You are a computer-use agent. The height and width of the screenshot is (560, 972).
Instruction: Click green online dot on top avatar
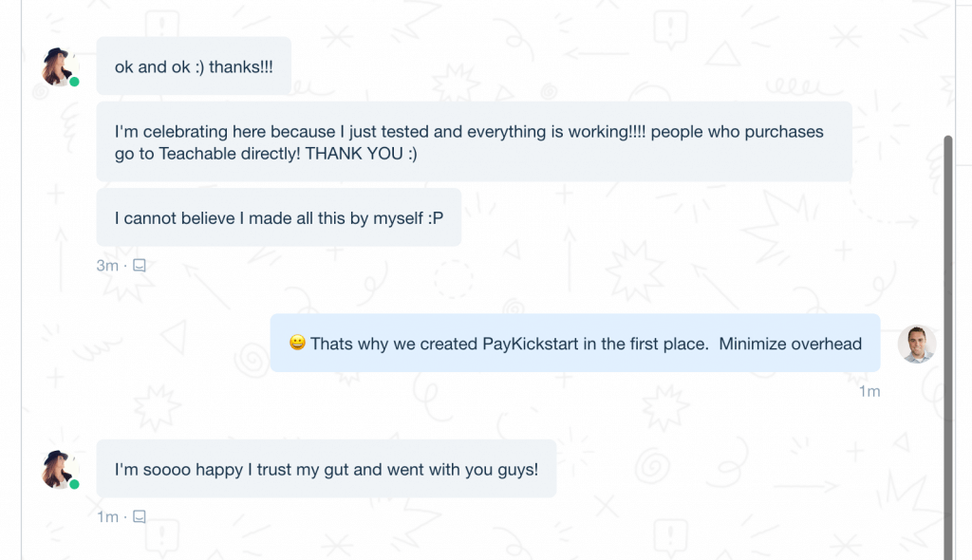74,82
